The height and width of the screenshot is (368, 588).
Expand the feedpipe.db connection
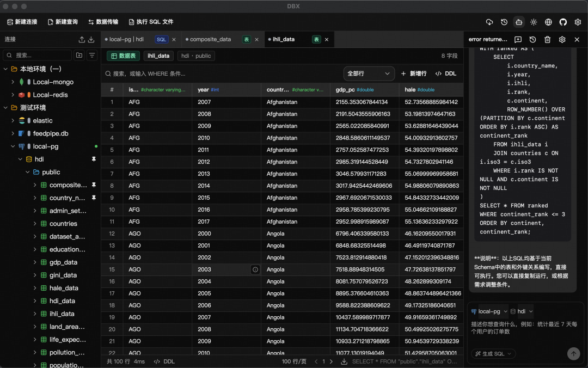pyautogui.click(x=13, y=133)
